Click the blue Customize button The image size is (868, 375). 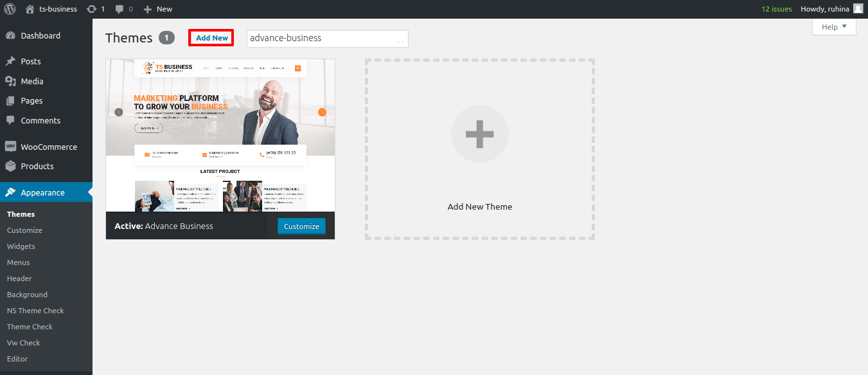[301, 226]
